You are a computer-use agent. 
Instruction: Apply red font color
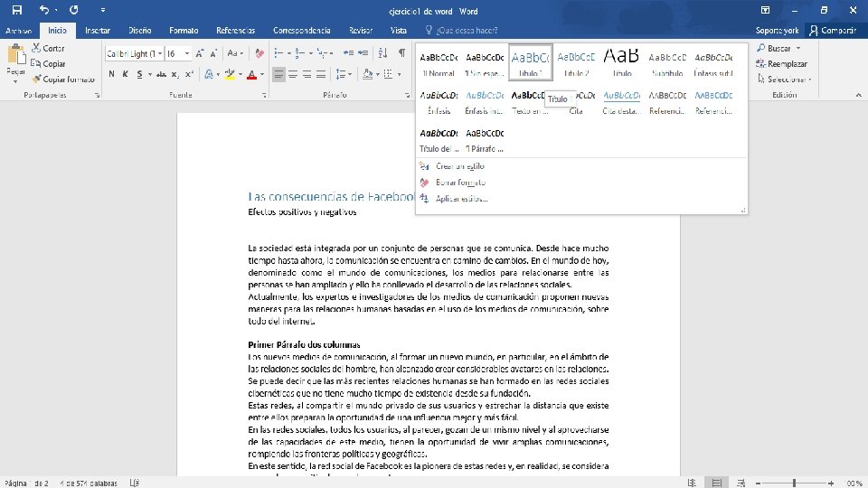point(252,74)
